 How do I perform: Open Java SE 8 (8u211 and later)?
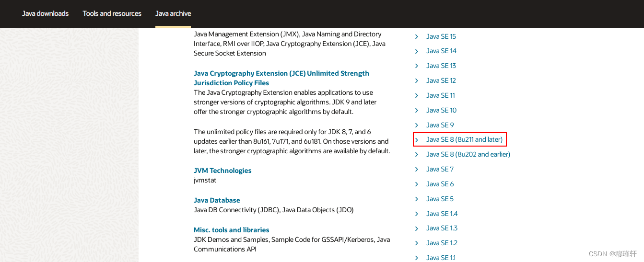click(x=464, y=139)
